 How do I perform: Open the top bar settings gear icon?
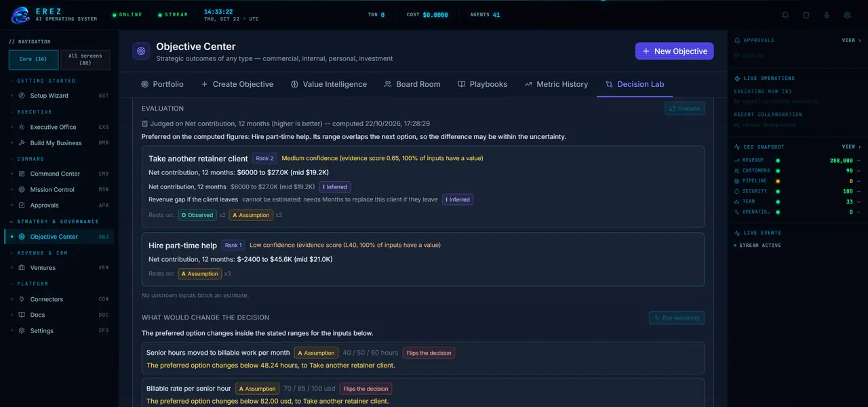click(x=847, y=15)
